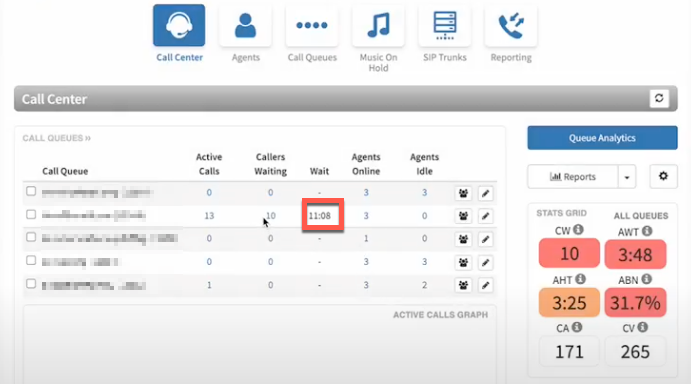The height and width of the screenshot is (384, 691).
Task: Select the queue with 2 agents idle
Action: click(31, 283)
